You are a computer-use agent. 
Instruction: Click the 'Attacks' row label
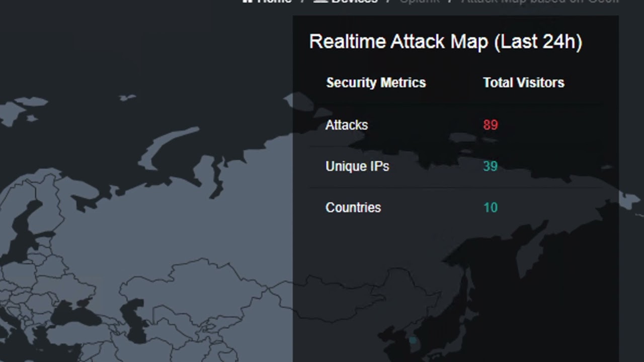pyautogui.click(x=347, y=125)
